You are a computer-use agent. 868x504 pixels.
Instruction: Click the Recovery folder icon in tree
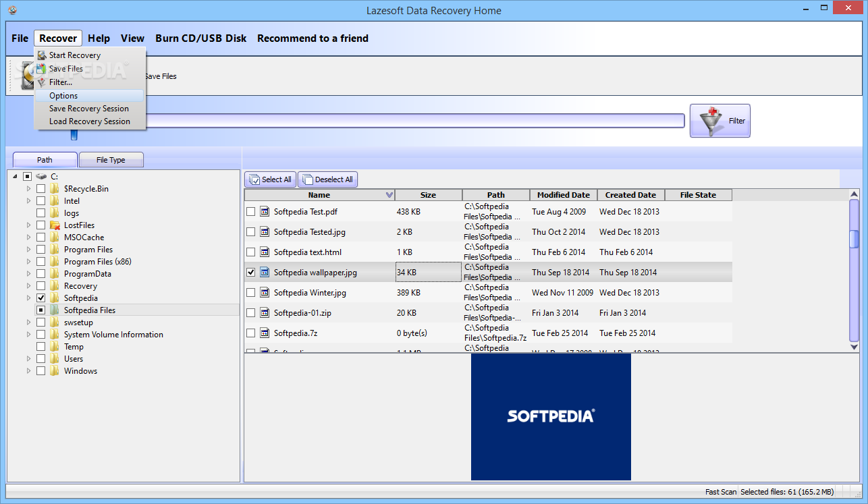55,286
